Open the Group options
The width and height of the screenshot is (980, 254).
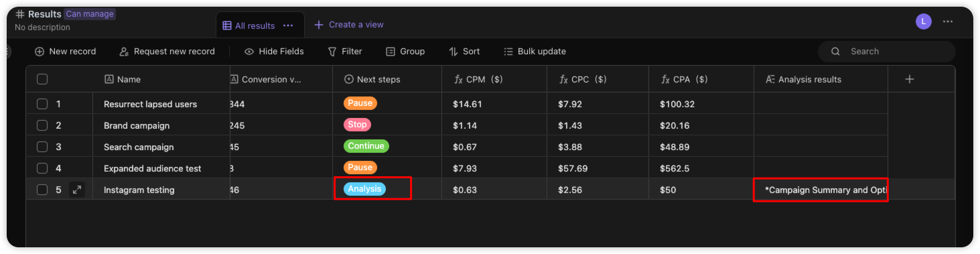[x=405, y=52]
